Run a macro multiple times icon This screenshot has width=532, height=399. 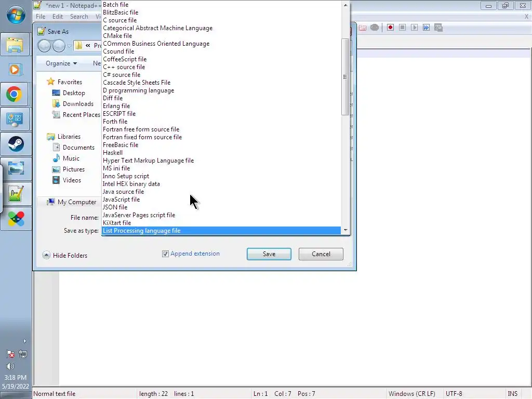(426, 28)
